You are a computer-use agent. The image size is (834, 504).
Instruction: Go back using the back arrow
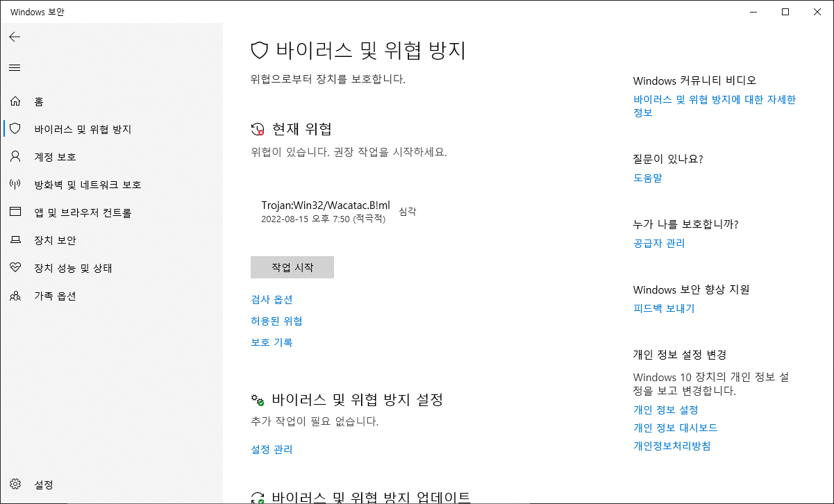15,37
